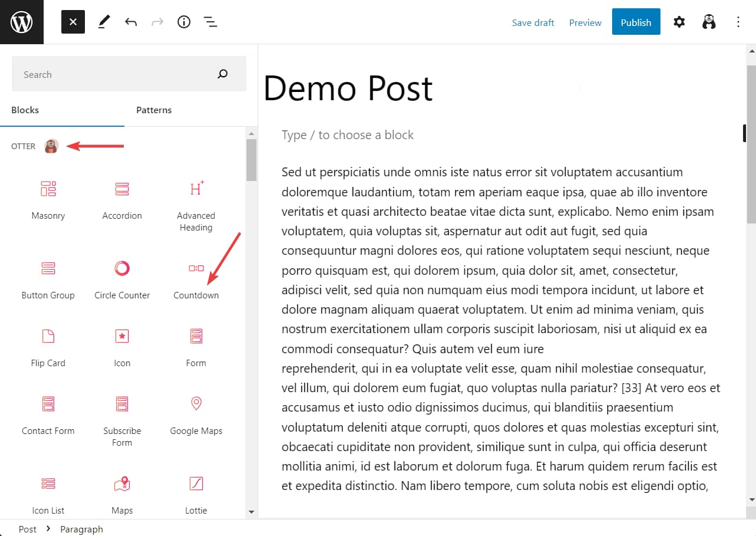
Task: Click the block list scrollbar down arrow
Action: pos(252,512)
